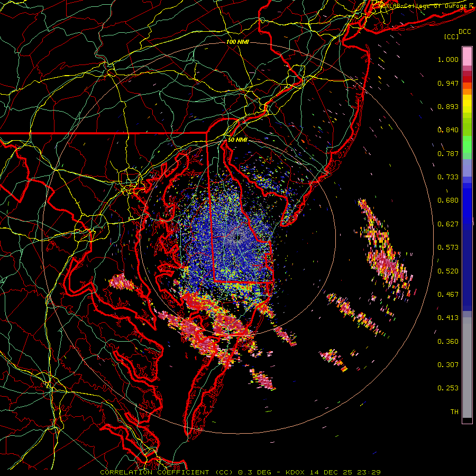This screenshot has height=476, width=476.
Task: Click the 1.000 color scale label
Action: pos(448,59)
